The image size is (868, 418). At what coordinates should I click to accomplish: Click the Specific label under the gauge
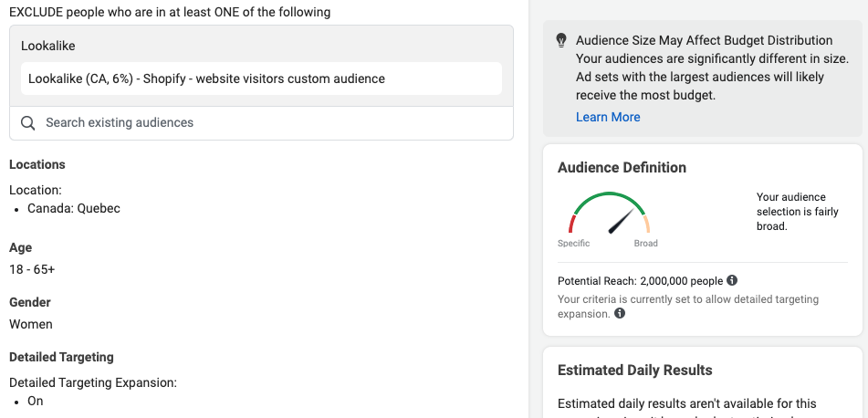coord(573,244)
